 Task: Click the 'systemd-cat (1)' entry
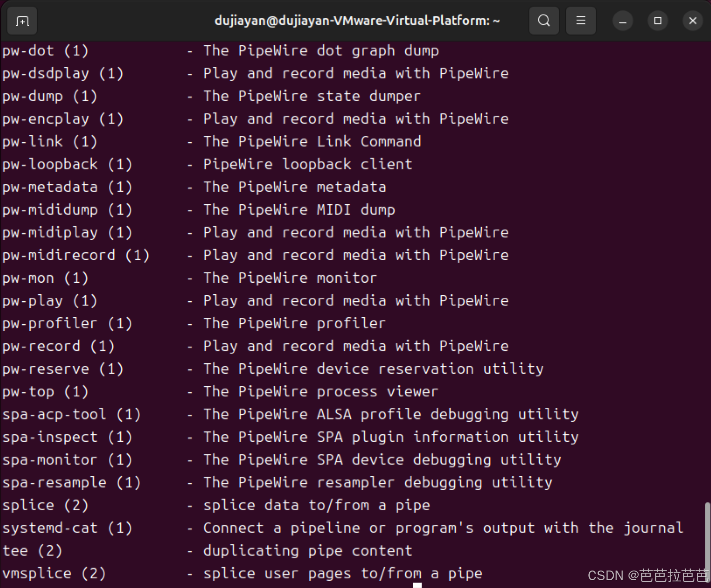click(x=67, y=528)
